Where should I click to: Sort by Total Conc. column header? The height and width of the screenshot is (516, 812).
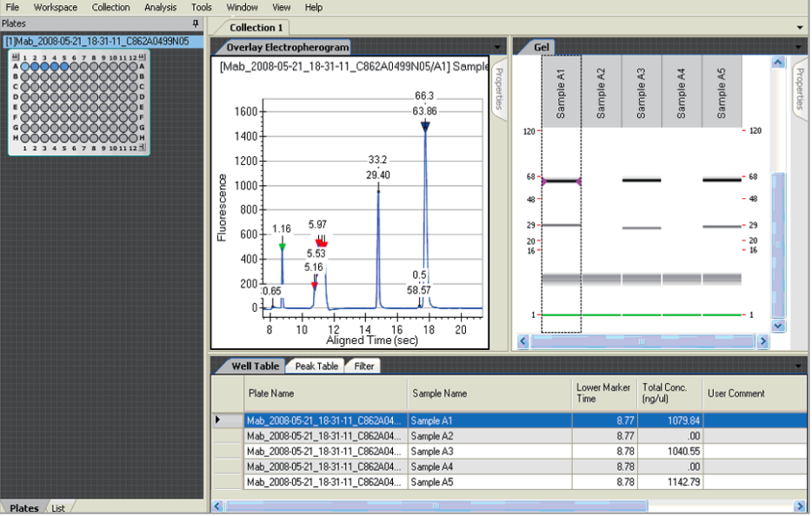(x=669, y=394)
